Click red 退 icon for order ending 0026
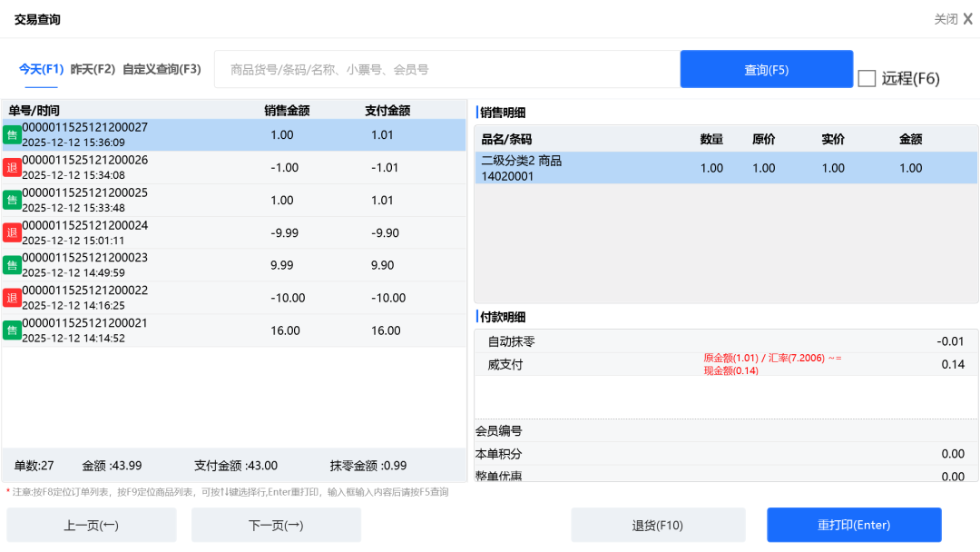The image size is (980, 552). click(x=12, y=168)
